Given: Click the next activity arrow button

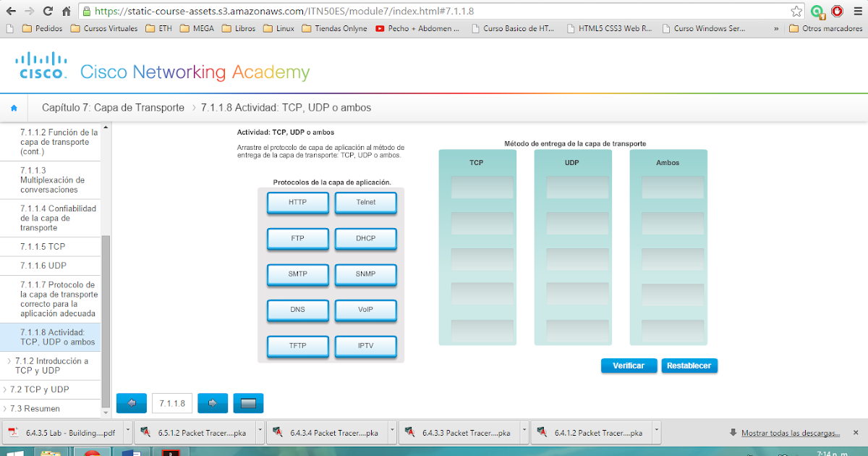Looking at the screenshot, I should point(212,402).
